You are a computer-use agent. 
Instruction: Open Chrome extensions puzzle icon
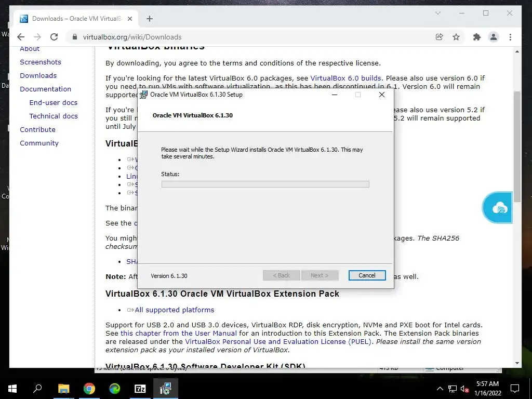[477, 37]
